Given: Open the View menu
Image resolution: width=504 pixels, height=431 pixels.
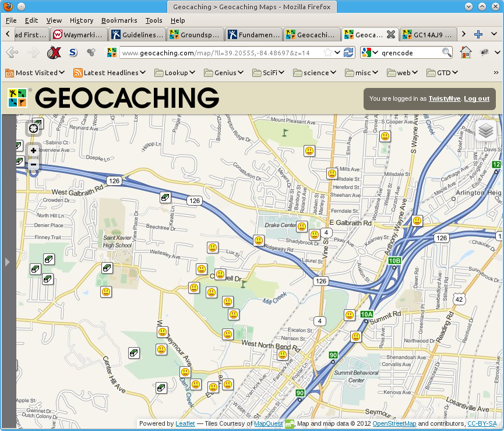Looking at the screenshot, I should click(x=54, y=20).
